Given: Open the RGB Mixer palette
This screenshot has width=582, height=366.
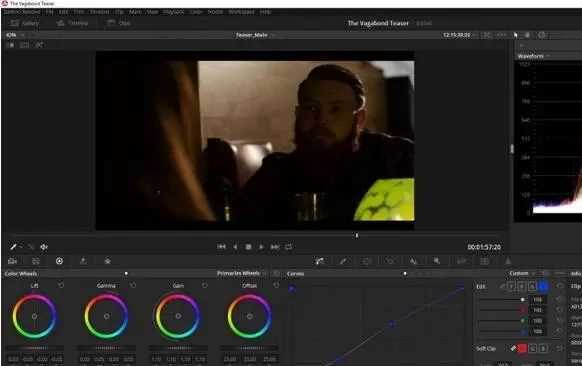Looking at the screenshot, I should pyautogui.click(x=83, y=261).
